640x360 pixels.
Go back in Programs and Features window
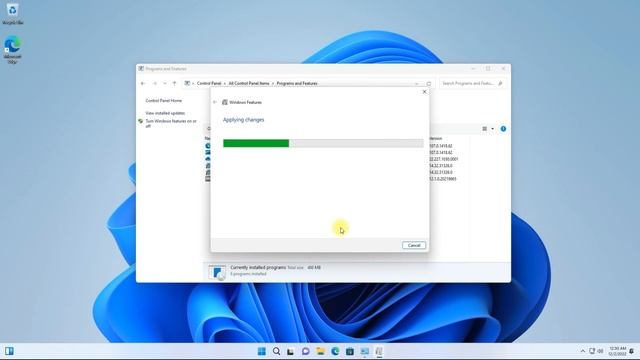[143, 83]
